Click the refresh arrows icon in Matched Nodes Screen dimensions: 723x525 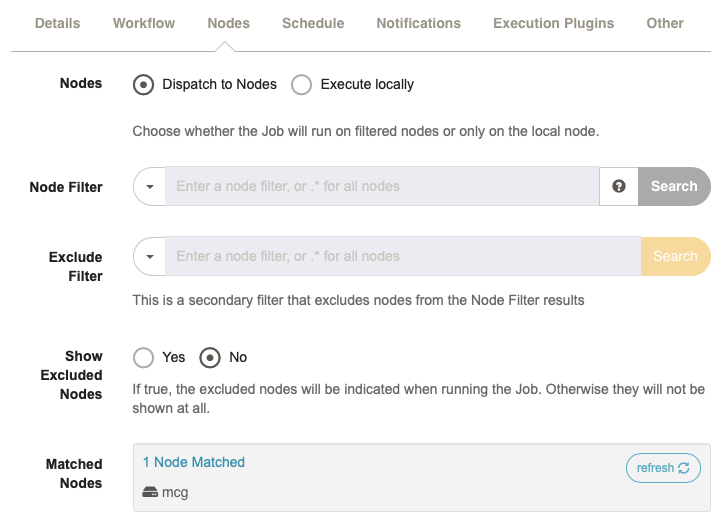click(684, 468)
